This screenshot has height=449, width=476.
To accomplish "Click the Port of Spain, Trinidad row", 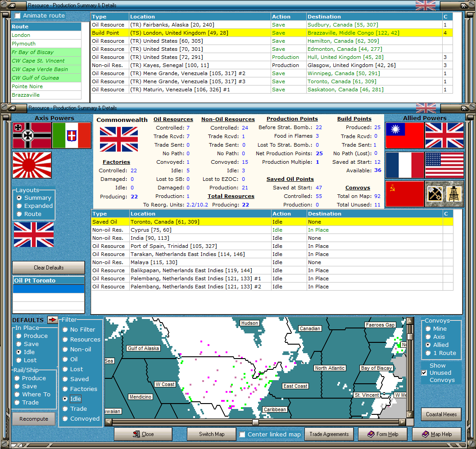I will (x=272, y=246).
